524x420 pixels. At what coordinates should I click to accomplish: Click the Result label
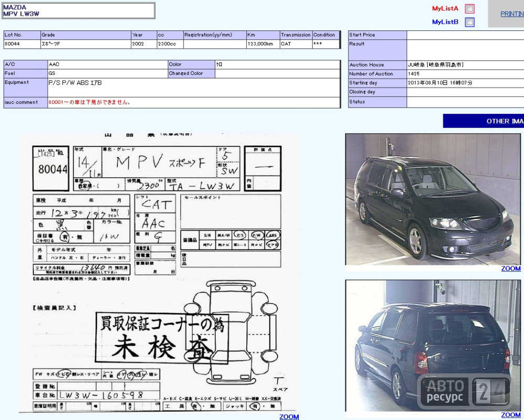[x=356, y=44]
